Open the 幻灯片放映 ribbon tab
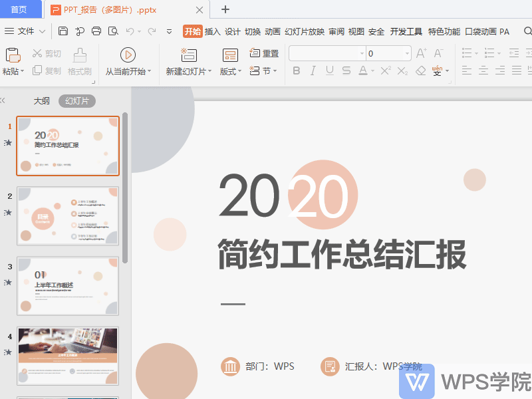The height and width of the screenshot is (399, 532). point(305,31)
